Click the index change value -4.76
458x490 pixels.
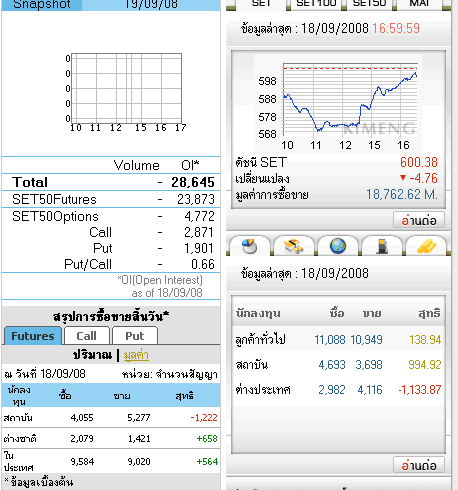pos(423,178)
